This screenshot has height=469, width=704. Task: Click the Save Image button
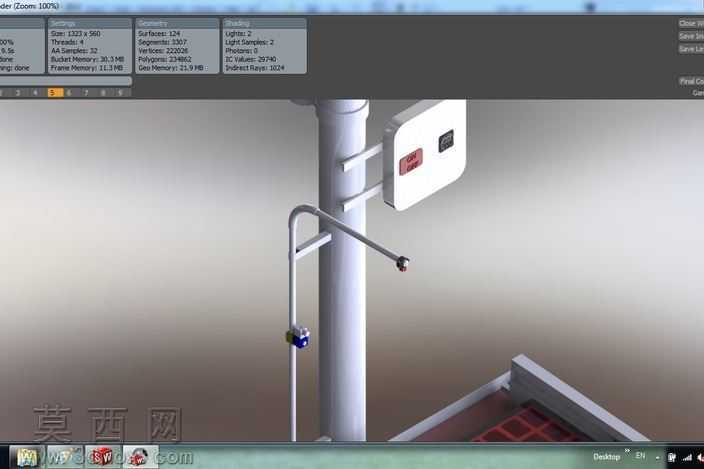(x=691, y=36)
